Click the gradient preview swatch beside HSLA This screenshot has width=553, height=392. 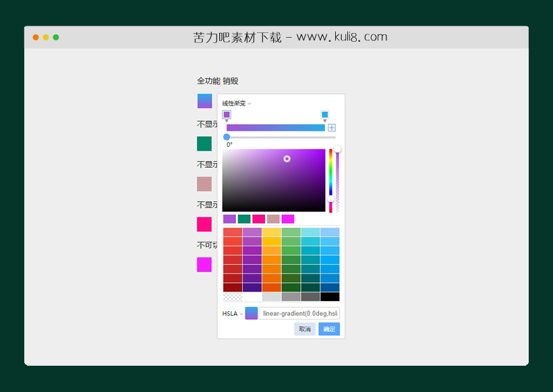click(x=252, y=313)
